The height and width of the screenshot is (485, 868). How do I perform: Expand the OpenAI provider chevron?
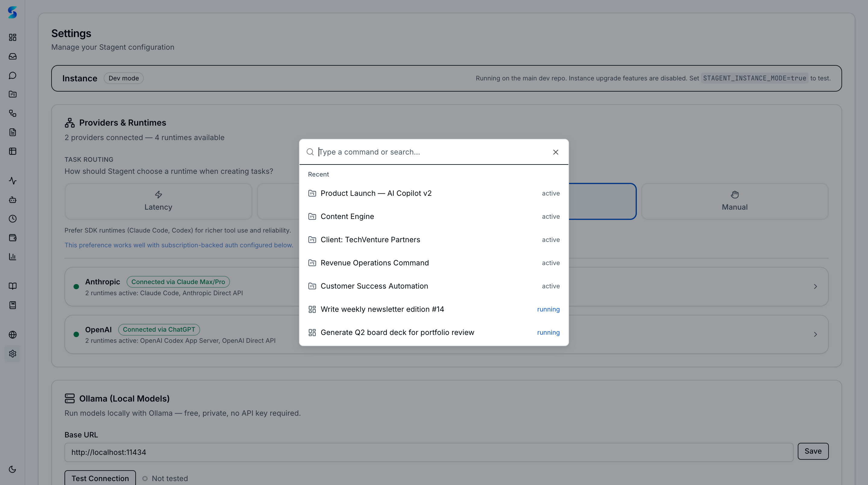pos(815,334)
